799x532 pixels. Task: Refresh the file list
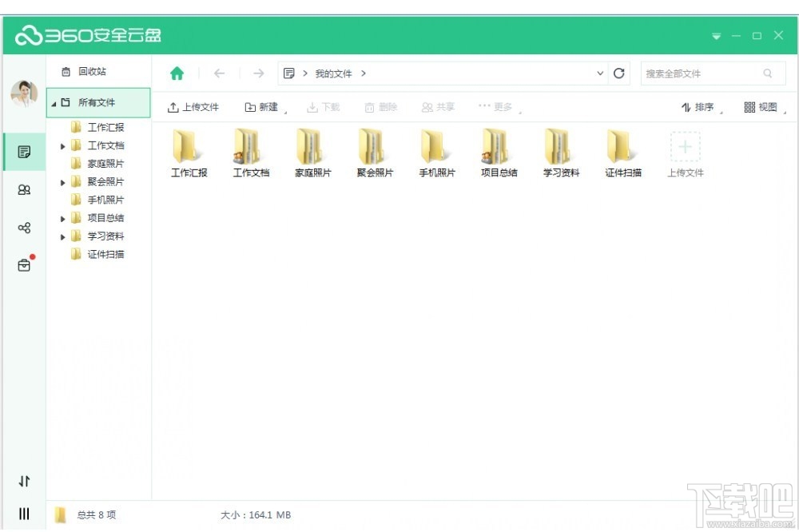click(619, 73)
